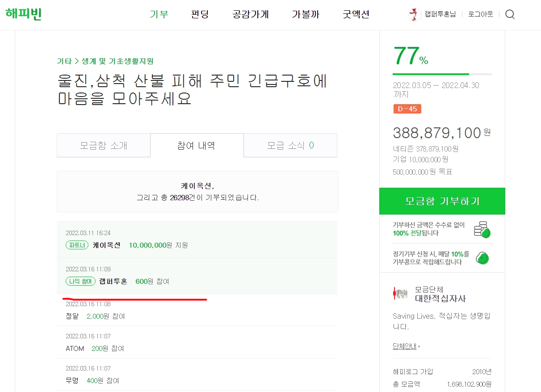This screenshot has width=541, height=392.
Task: Select the 네티즌 378,879,100원 line
Action: 425,149
